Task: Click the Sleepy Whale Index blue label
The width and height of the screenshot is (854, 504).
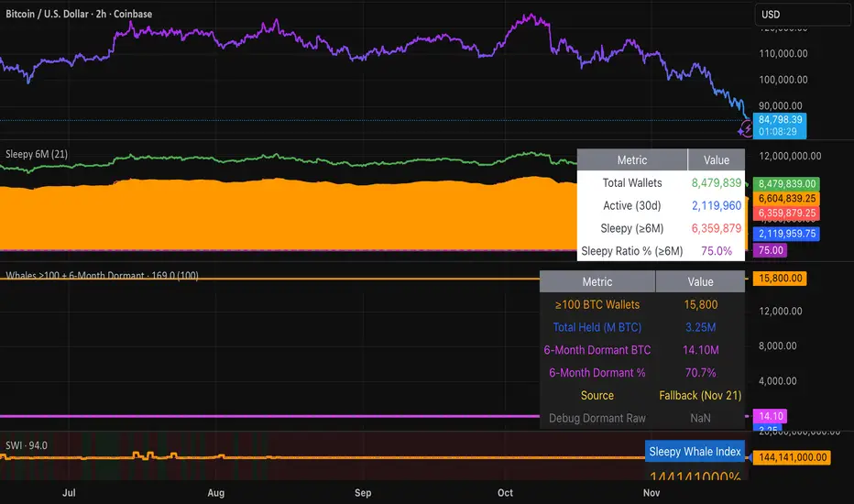Action: 695,452
